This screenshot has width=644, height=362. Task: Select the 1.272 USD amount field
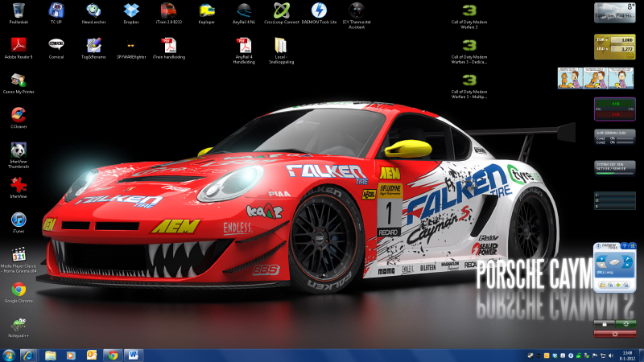621,48
